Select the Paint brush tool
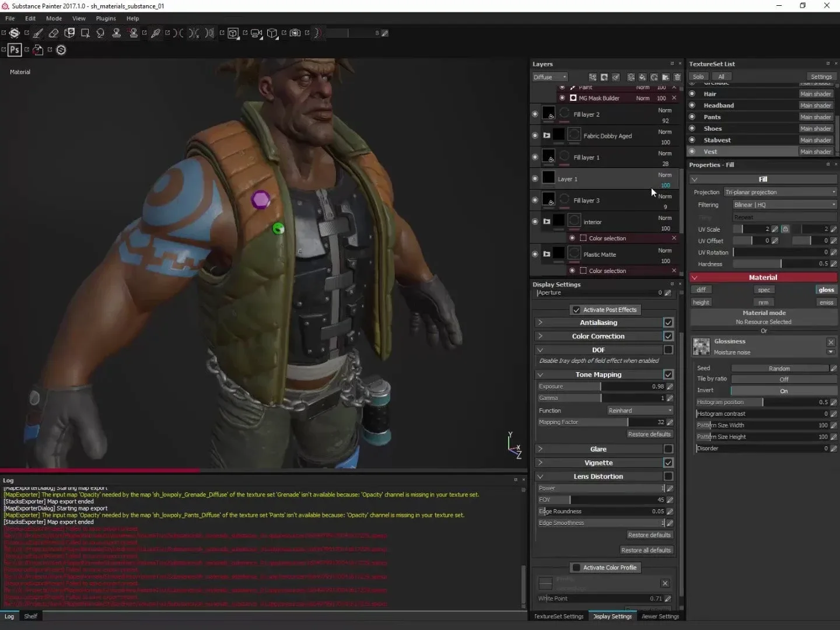Screen dimensions: 840x630 pos(37,33)
